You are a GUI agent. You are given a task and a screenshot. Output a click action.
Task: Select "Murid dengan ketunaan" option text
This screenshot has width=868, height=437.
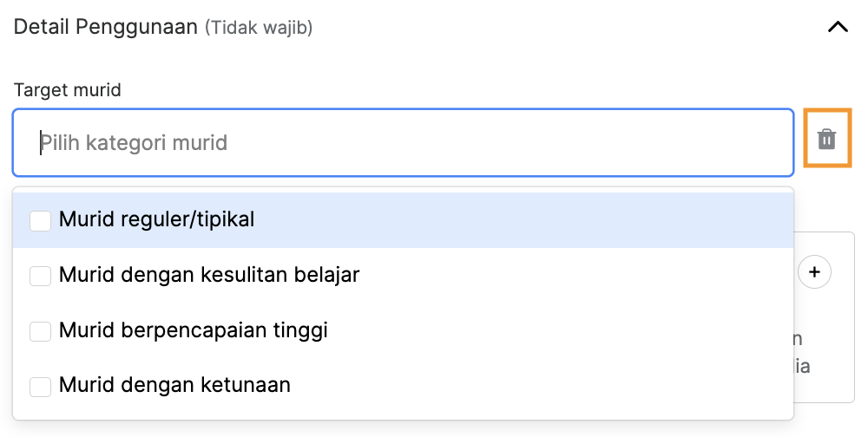point(174,385)
